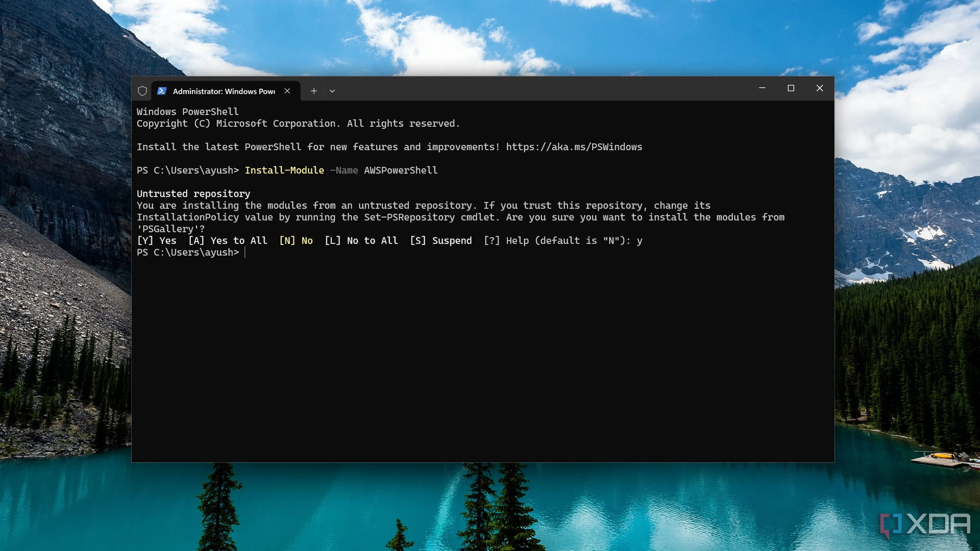
Task: Click the close tab X icon
Action: click(x=287, y=91)
